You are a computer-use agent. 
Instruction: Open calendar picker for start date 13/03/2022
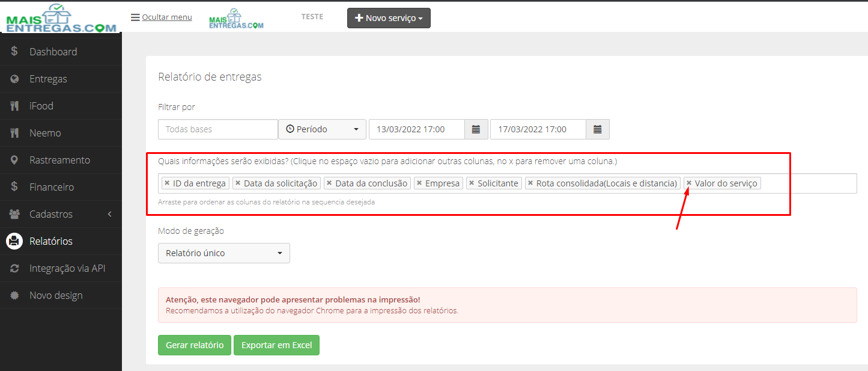click(x=476, y=129)
